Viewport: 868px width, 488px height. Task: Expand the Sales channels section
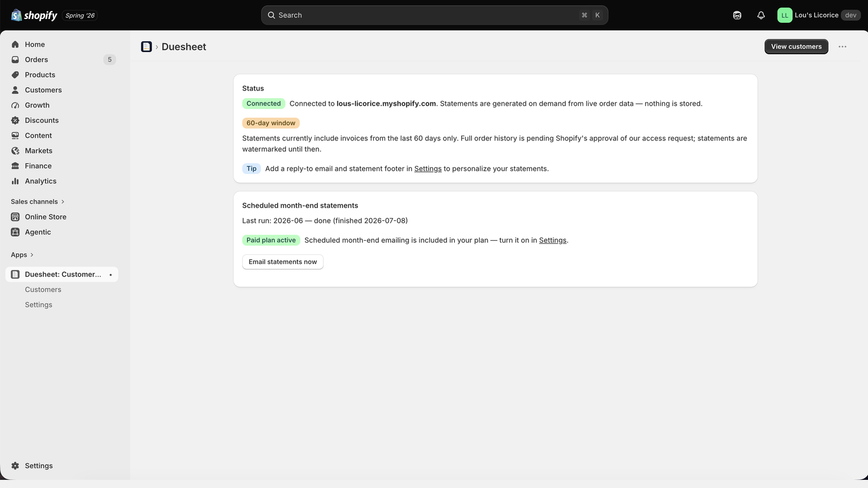click(x=37, y=202)
